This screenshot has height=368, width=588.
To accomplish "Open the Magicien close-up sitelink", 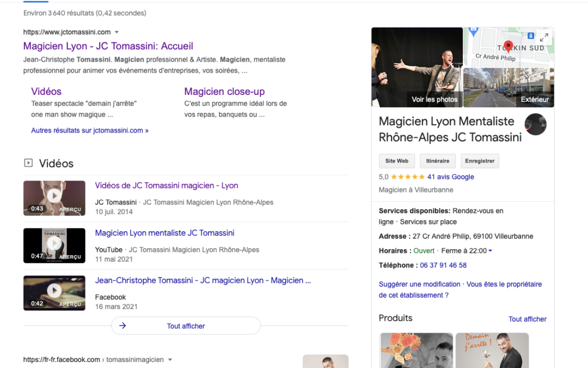I will pyautogui.click(x=224, y=92).
